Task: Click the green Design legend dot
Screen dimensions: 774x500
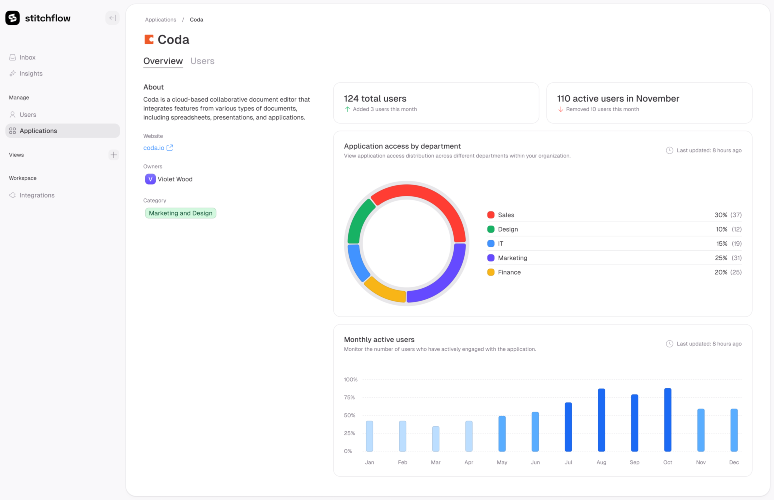Action: click(491, 229)
